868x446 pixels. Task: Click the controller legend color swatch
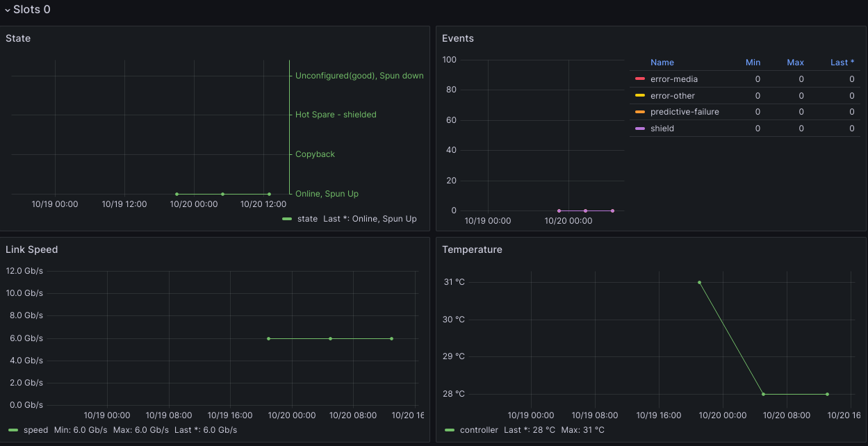pos(450,430)
